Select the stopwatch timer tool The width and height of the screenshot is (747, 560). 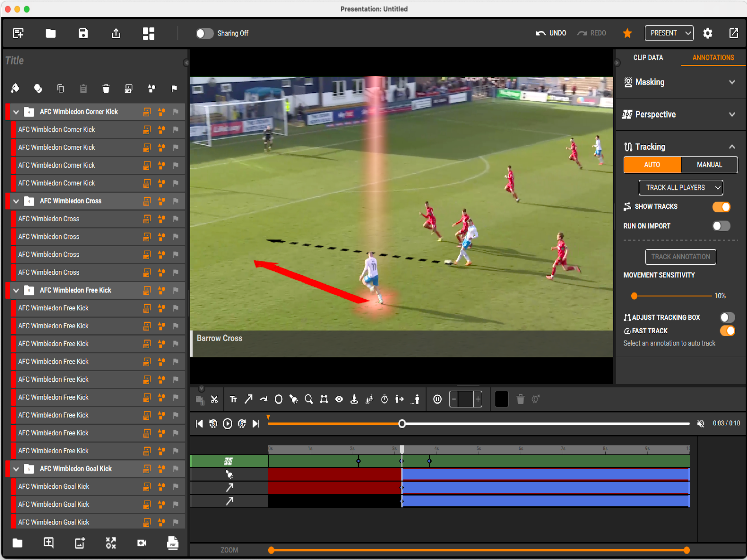(x=384, y=399)
